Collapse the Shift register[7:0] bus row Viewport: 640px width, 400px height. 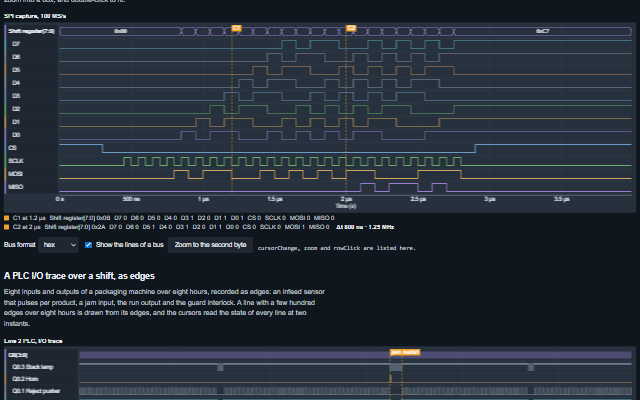pyautogui.click(x=31, y=31)
